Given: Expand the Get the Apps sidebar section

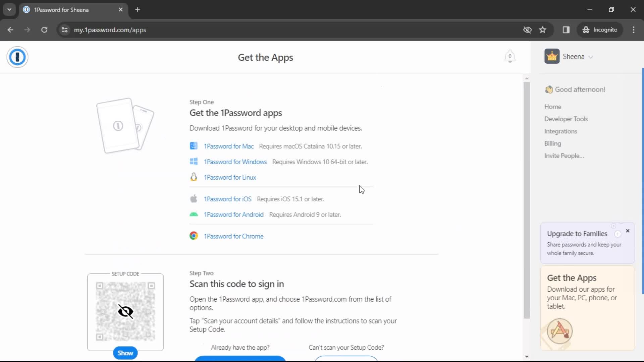Looking at the screenshot, I should (572, 278).
